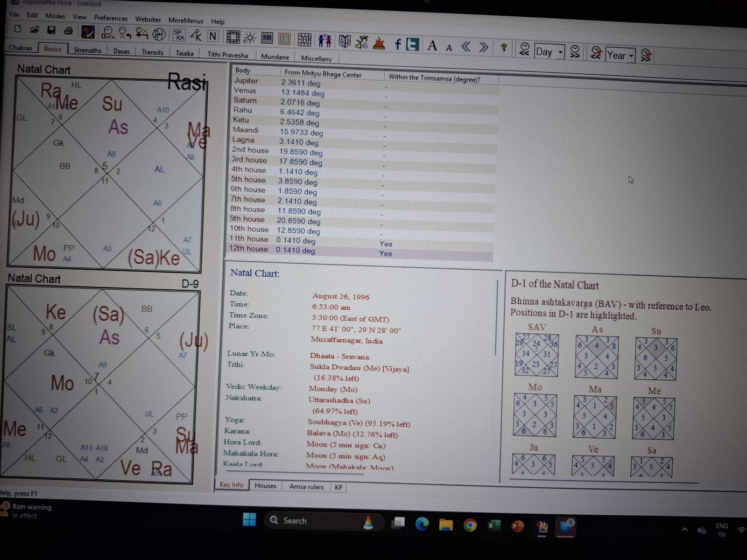Screen dimensions: 747x560
Task: Click the large A font icon
Action: point(432,46)
